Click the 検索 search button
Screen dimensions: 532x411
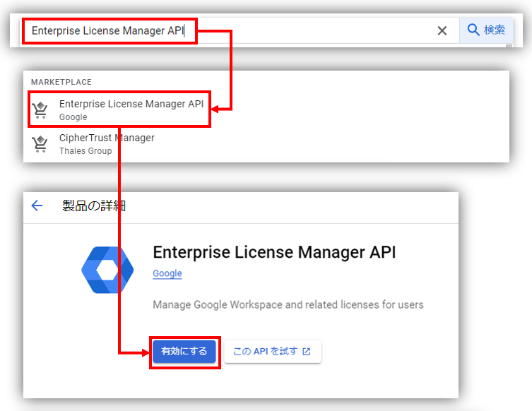tap(486, 30)
